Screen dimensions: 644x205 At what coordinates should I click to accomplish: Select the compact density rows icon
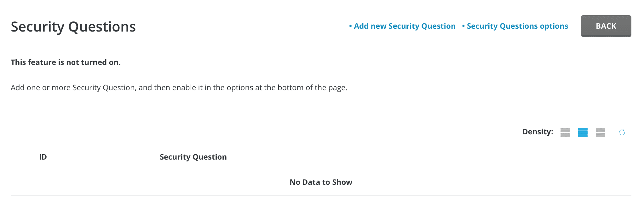pos(565,132)
